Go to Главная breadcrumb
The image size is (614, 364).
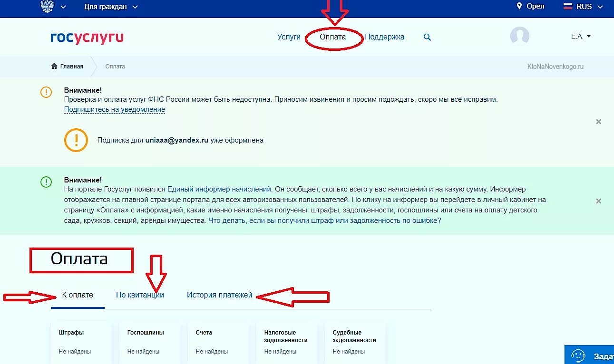[x=71, y=67]
